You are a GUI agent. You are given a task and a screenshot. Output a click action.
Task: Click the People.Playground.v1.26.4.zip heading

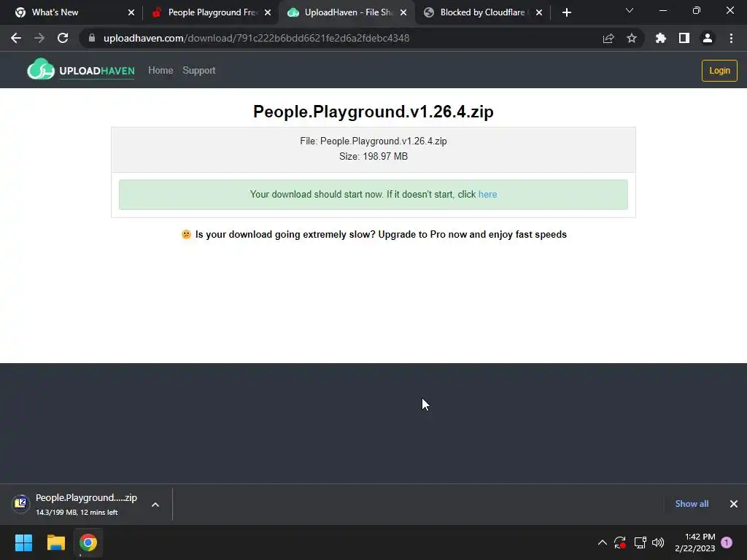pyautogui.click(x=373, y=112)
